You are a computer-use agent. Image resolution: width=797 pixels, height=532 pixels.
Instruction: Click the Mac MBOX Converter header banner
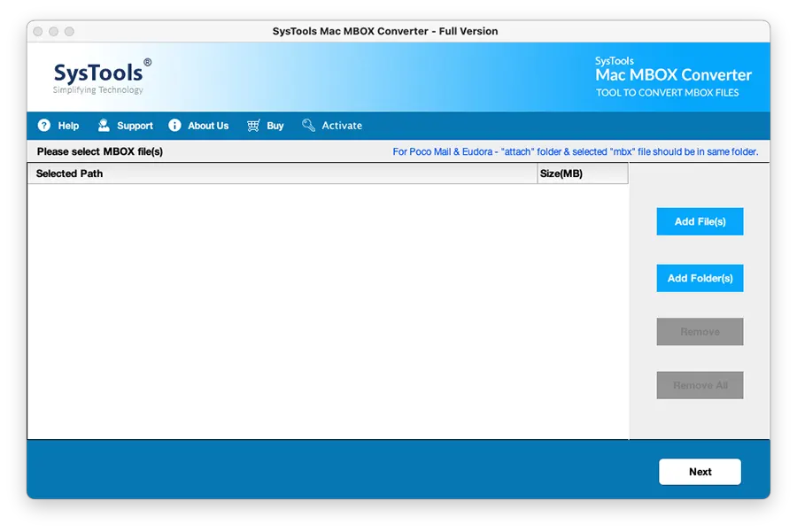coord(673,75)
